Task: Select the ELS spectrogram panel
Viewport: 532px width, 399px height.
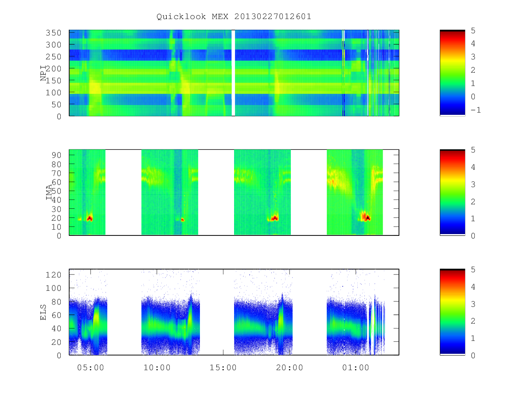Action: (234, 312)
